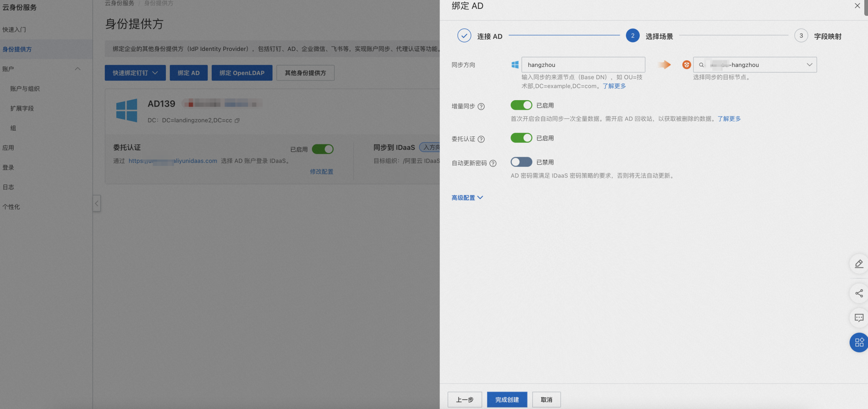
Task: Click the help icon beside 增量同步
Action: click(x=481, y=106)
